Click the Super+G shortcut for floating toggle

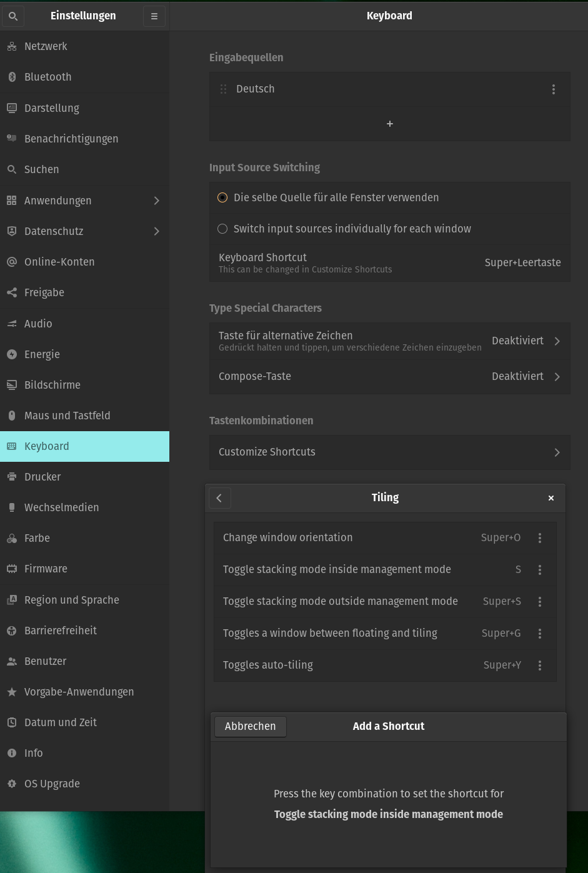[x=501, y=634]
